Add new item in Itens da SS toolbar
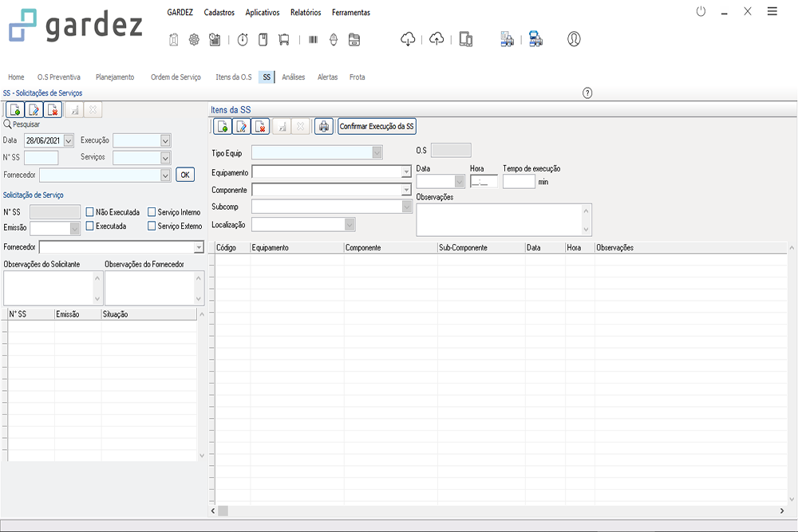The width and height of the screenshot is (798, 532). [223, 127]
